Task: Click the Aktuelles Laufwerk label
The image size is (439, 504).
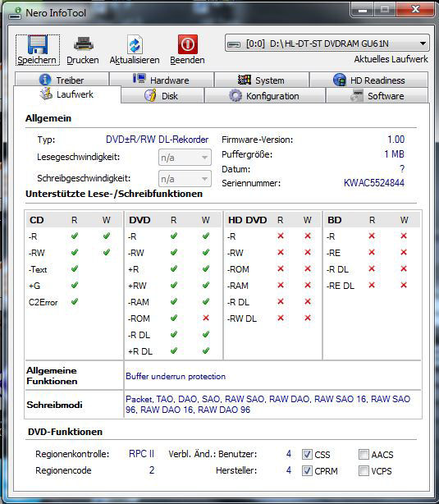Action: pos(391,59)
